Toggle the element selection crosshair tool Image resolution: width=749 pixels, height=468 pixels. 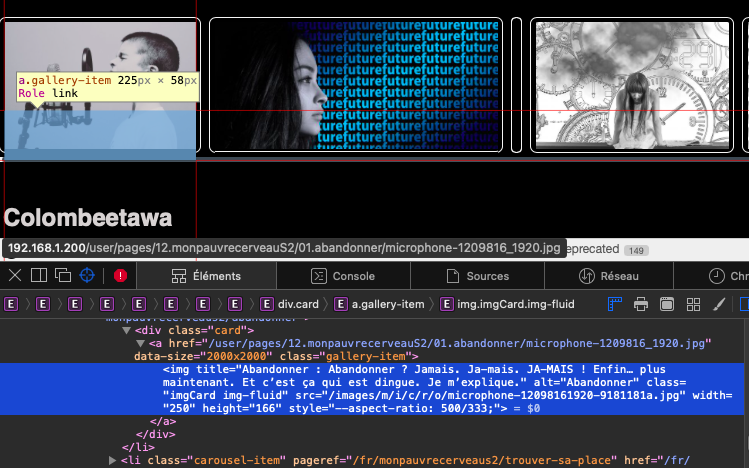[87, 276]
